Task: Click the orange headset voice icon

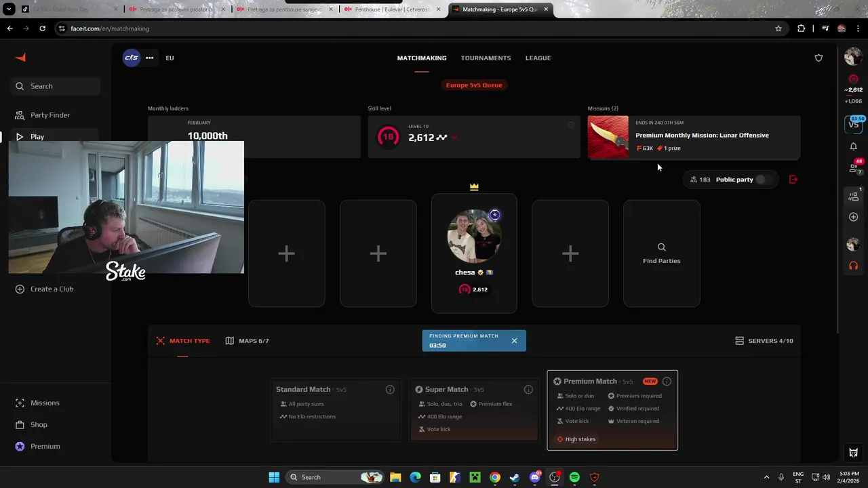Action: tap(853, 266)
